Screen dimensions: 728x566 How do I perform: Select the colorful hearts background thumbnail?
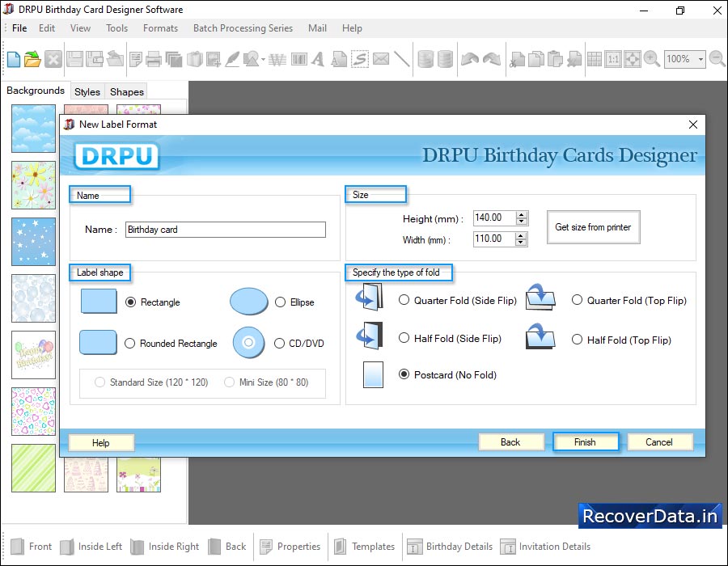[x=33, y=412]
